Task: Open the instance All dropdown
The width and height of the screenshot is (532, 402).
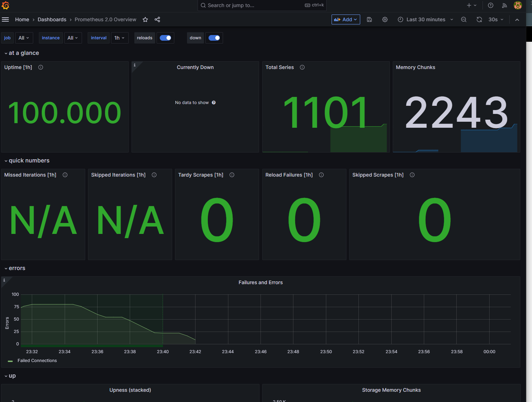Action: pyautogui.click(x=73, y=38)
